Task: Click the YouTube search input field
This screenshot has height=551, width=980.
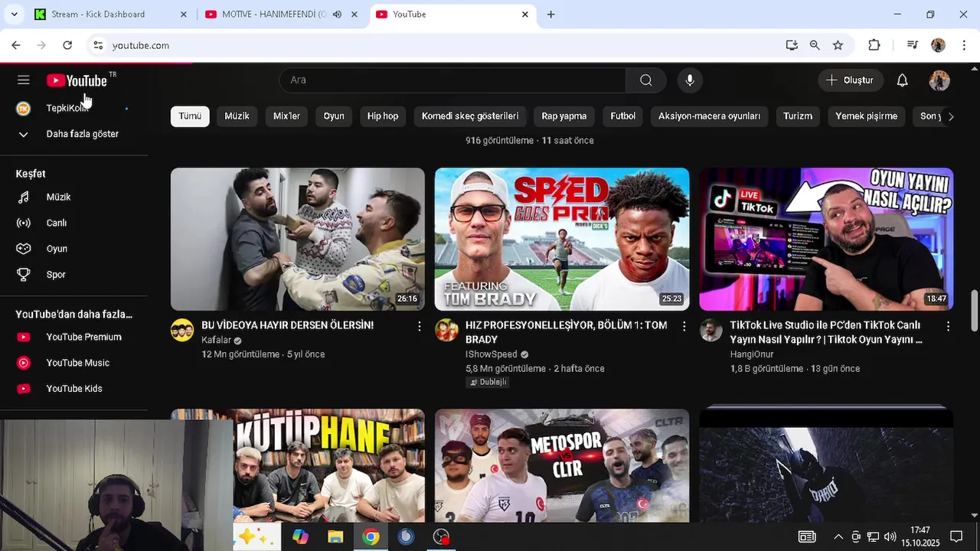Action: click(x=452, y=80)
